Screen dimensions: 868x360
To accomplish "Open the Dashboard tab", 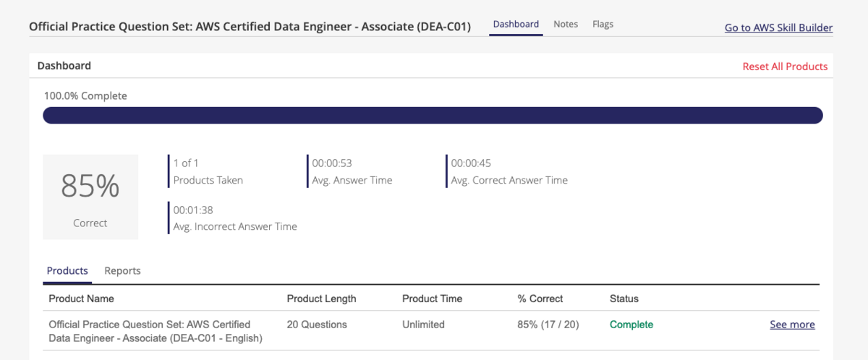I will [516, 24].
